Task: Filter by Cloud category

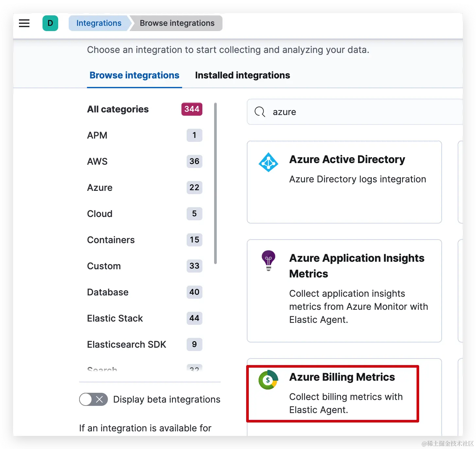Action: [144, 214]
